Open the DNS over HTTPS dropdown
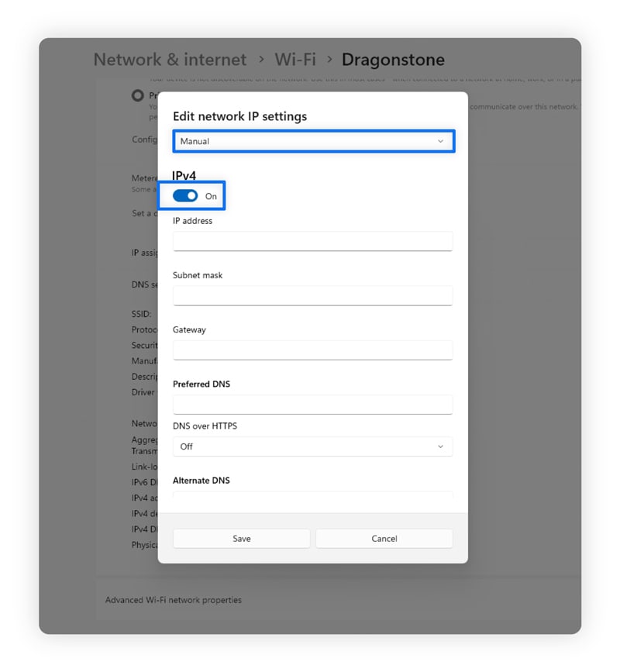Screen dimensions: 620x672 (x=312, y=446)
